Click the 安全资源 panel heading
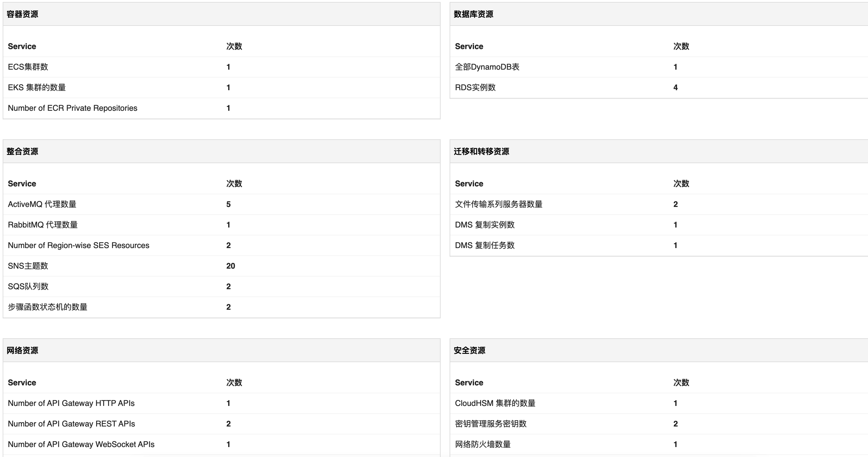Viewport: 868px width, 457px height. pyautogui.click(x=469, y=350)
